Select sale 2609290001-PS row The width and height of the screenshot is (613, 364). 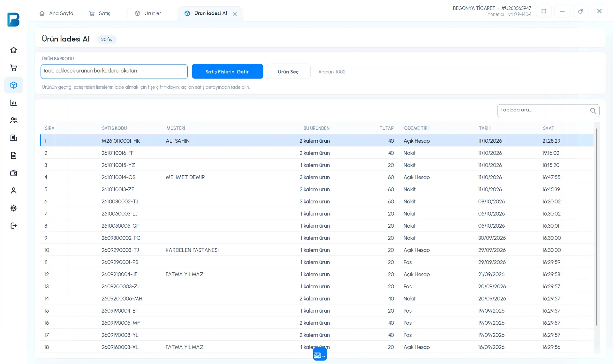click(x=317, y=262)
